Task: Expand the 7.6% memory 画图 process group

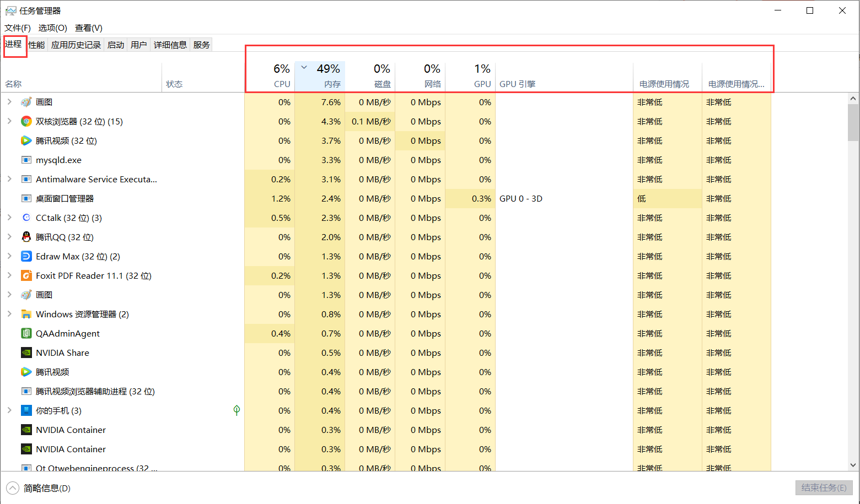Action: point(9,102)
